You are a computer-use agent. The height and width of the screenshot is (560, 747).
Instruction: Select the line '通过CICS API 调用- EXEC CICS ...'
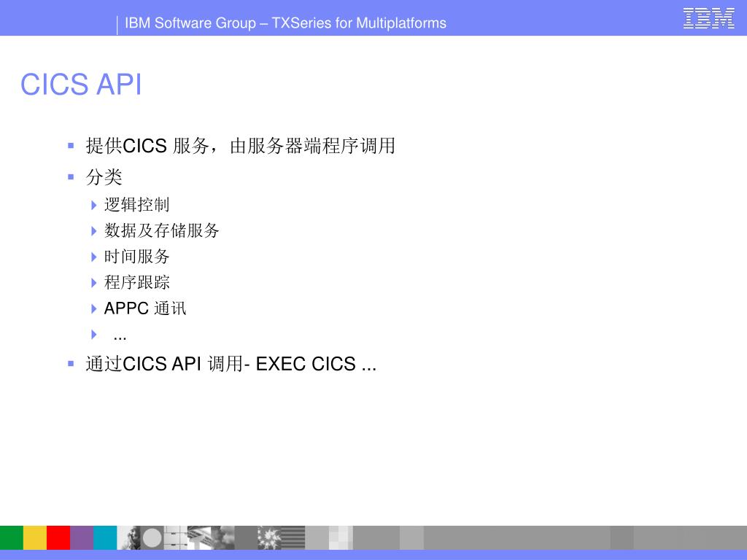pyautogui.click(x=231, y=364)
